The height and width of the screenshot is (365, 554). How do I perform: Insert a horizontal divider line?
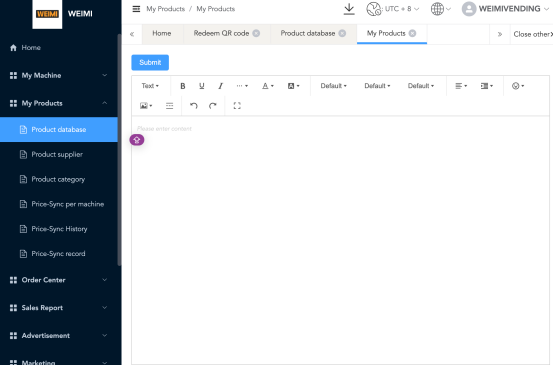point(170,106)
